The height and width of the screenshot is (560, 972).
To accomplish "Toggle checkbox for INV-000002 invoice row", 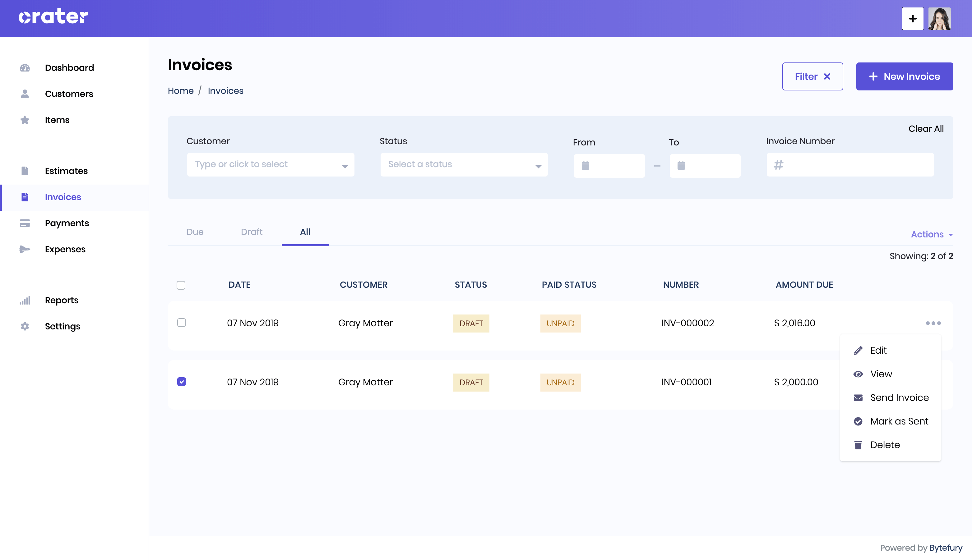I will (x=181, y=323).
